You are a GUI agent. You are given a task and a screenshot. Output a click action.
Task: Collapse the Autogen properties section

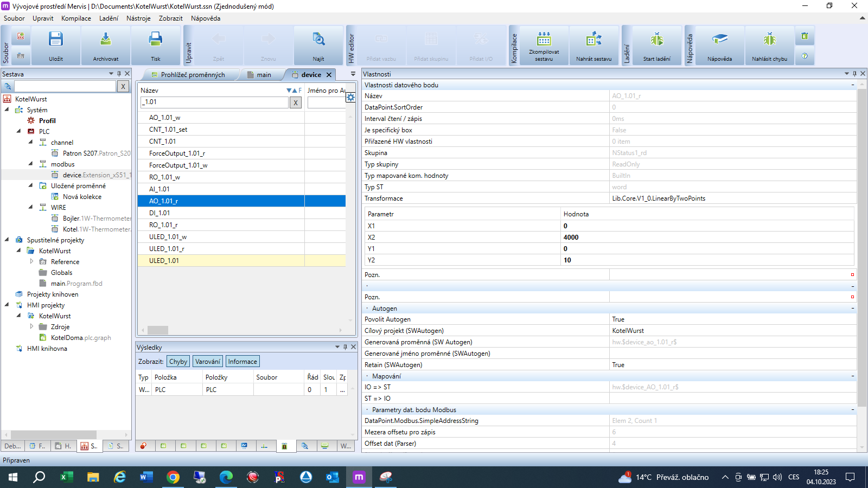coord(852,309)
